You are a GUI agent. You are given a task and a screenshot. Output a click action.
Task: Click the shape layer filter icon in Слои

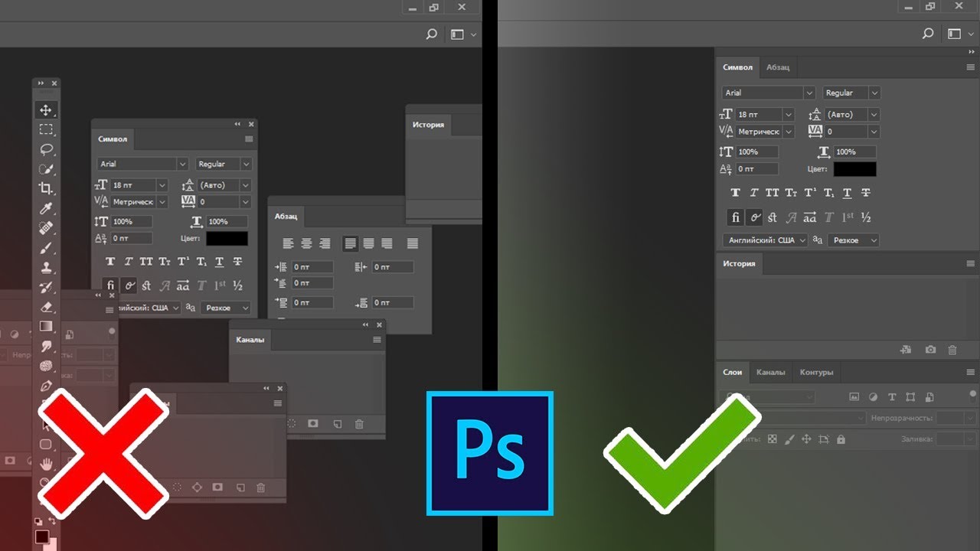click(910, 397)
